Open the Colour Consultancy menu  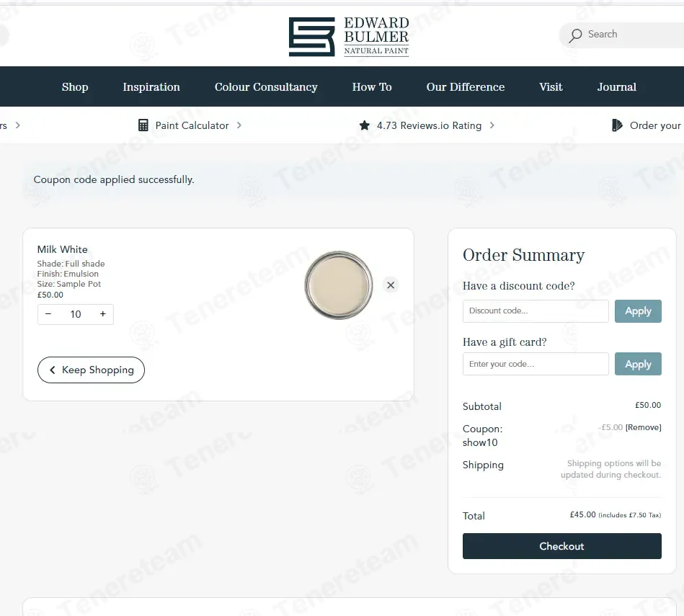[x=266, y=86]
